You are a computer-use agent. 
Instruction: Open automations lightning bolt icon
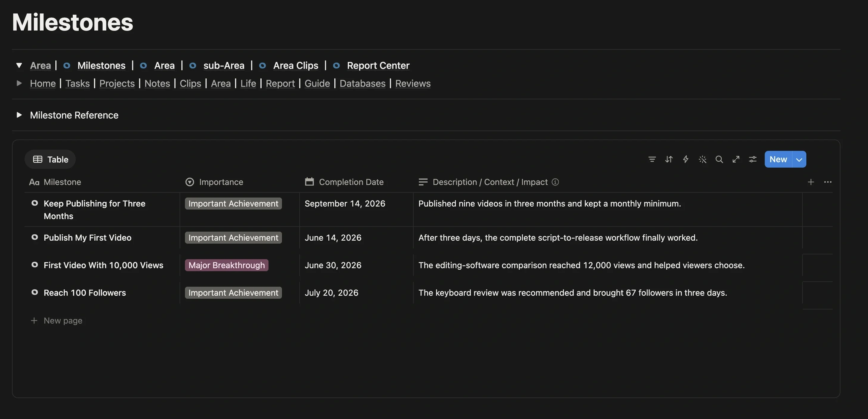[x=686, y=159]
